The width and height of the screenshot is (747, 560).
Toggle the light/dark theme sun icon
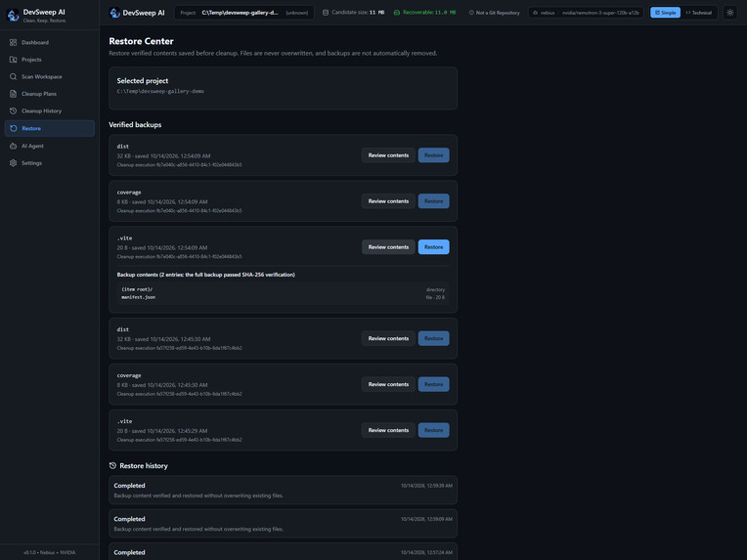click(x=730, y=13)
